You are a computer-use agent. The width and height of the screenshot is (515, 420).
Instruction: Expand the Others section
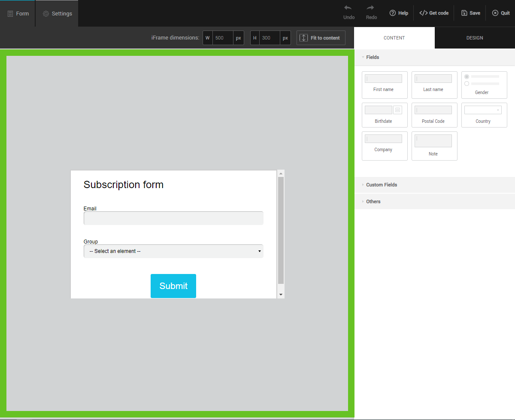(x=373, y=201)
